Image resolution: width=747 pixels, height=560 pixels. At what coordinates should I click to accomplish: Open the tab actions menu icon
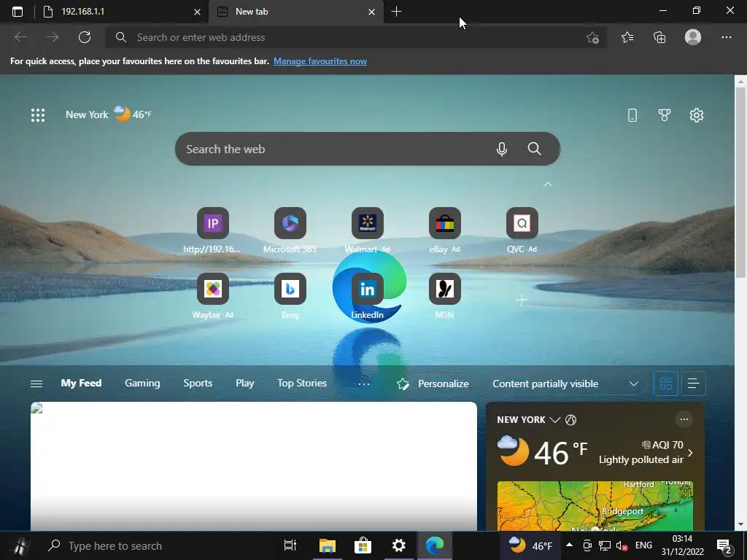18,12
